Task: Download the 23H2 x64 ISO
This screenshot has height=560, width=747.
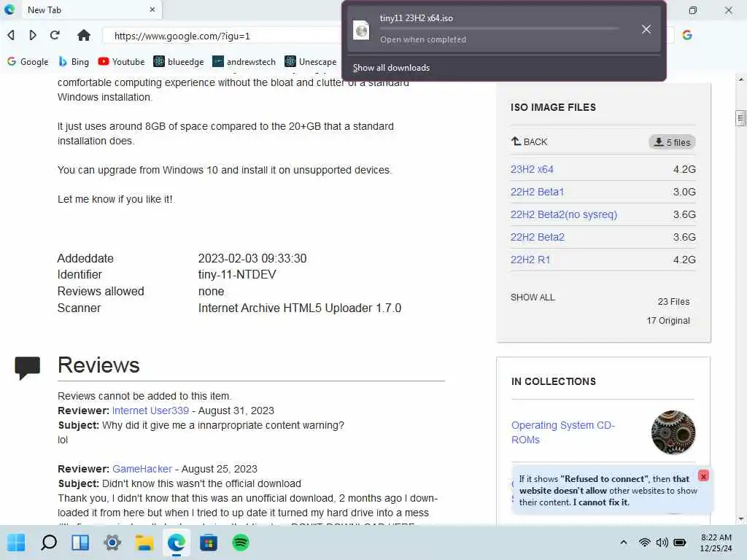Action: tap(532, 169)
